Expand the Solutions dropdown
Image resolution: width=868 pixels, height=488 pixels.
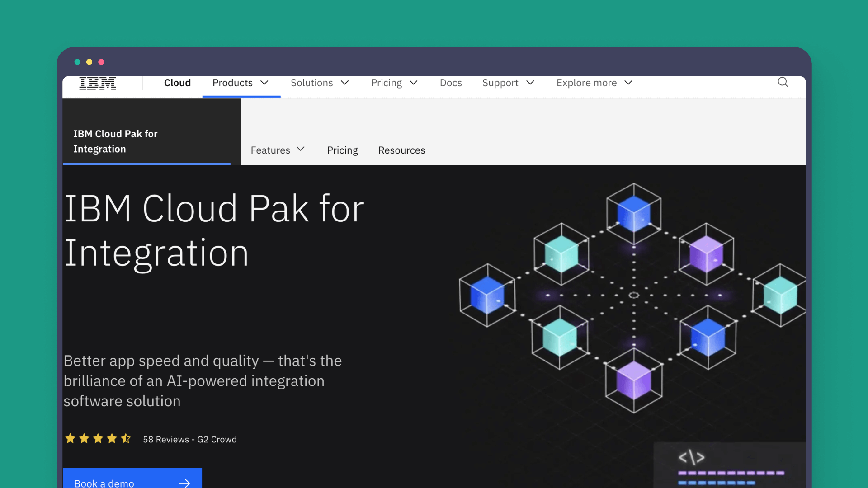click(x=320, y=83)
